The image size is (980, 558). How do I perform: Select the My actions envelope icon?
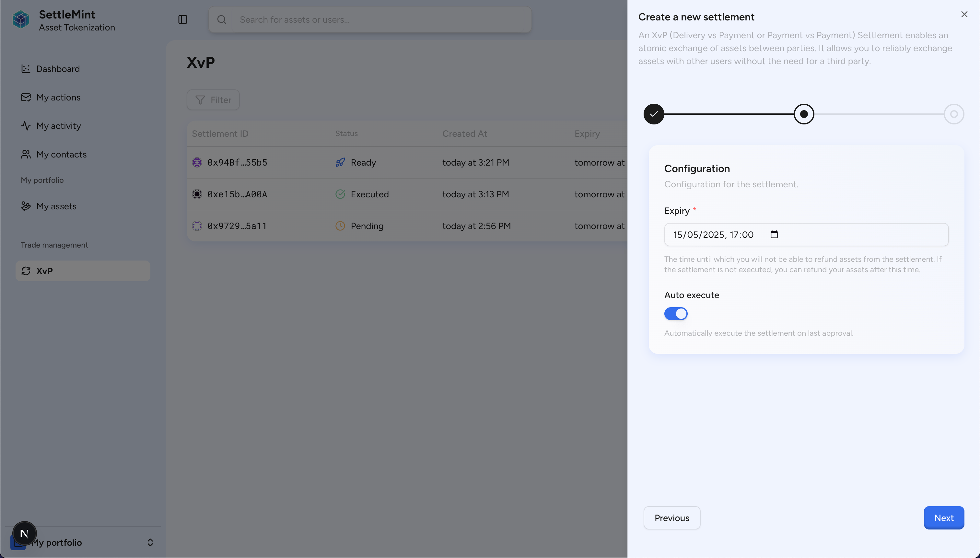tap(25, 97)
